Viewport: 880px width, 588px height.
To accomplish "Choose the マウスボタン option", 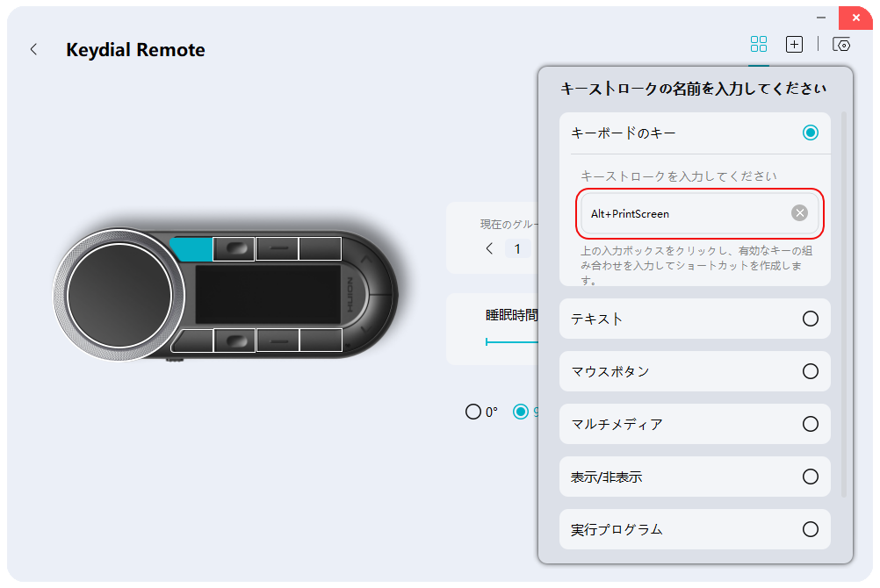I will click(x=694, y=371).
